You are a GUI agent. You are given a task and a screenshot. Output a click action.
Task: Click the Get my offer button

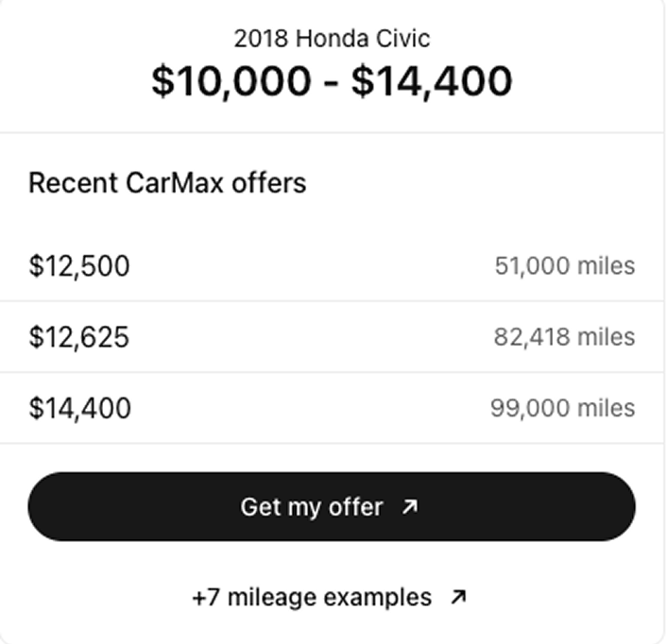331,507
